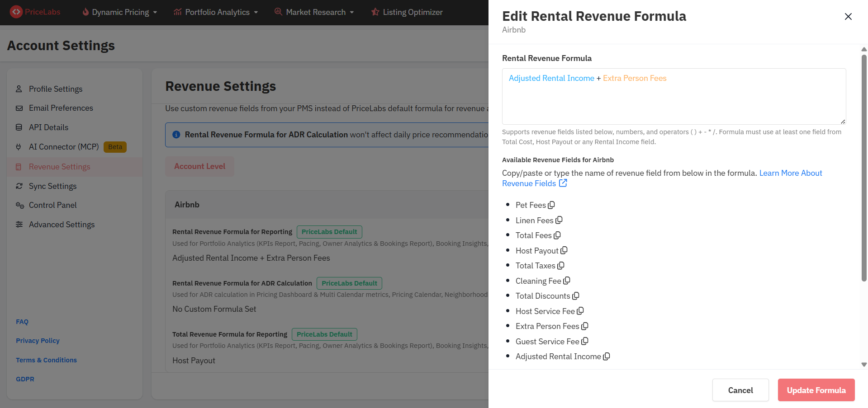Click the Market Research magnifier icon

click(278, 12)
